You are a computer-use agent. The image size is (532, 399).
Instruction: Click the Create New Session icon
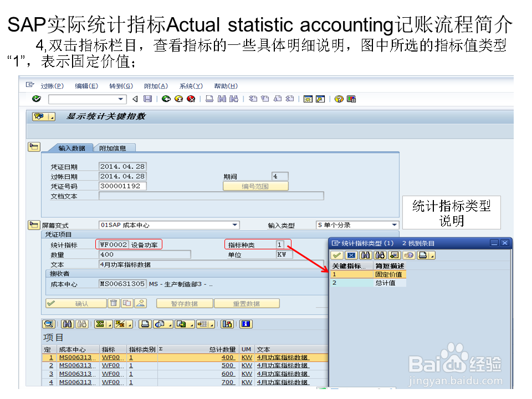[308, 99]
